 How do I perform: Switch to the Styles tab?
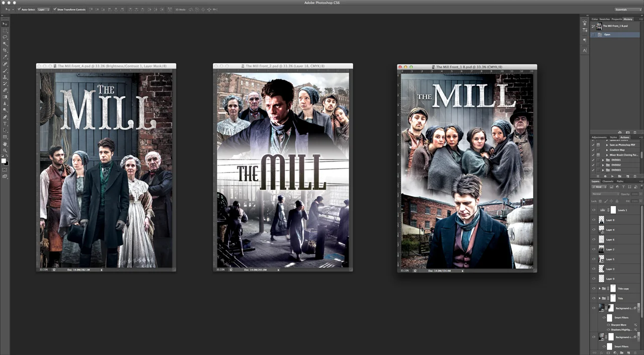click(613, 137)
